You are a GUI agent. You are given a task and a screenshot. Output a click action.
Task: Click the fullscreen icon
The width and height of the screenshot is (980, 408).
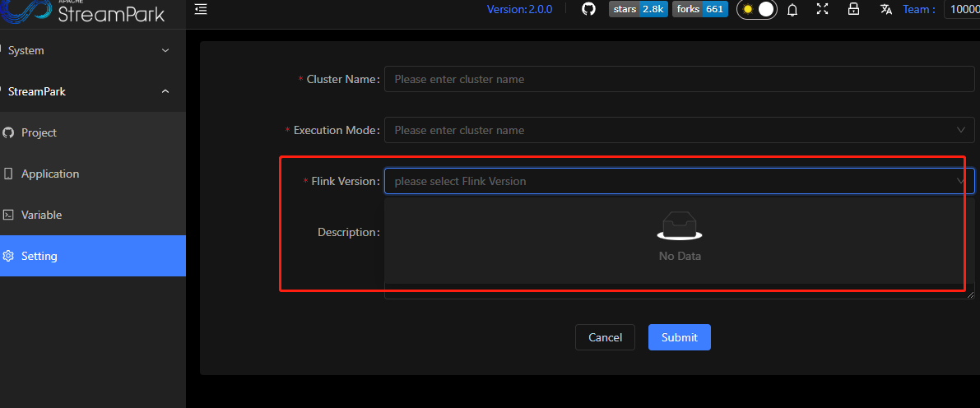(823, 9)
